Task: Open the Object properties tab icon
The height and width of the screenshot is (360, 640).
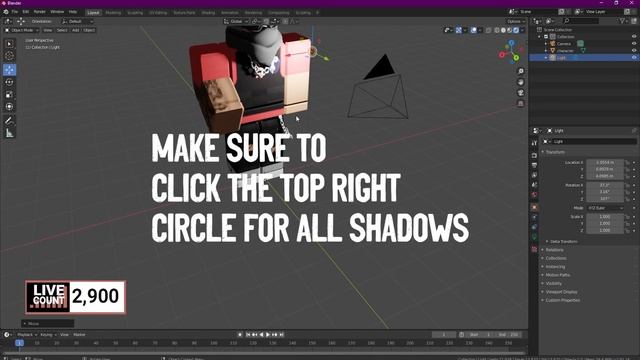Action: (534, 207)
